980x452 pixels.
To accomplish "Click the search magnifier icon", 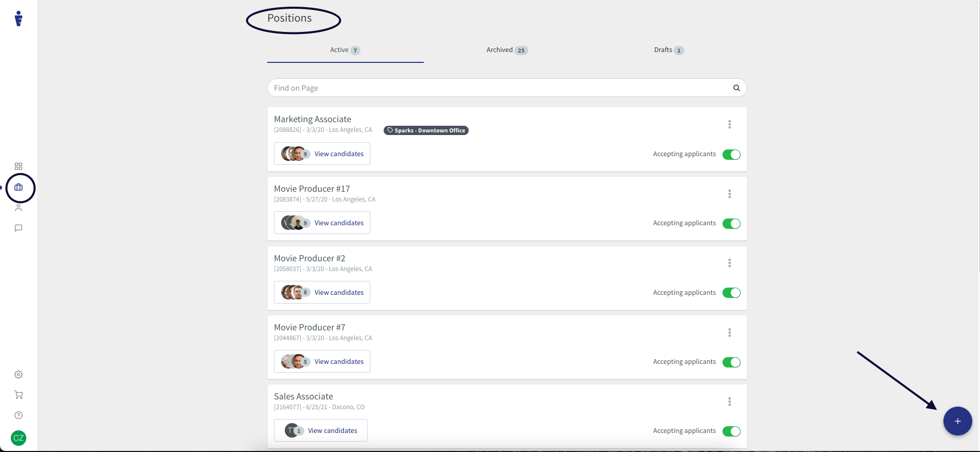I will click(736, 88).
